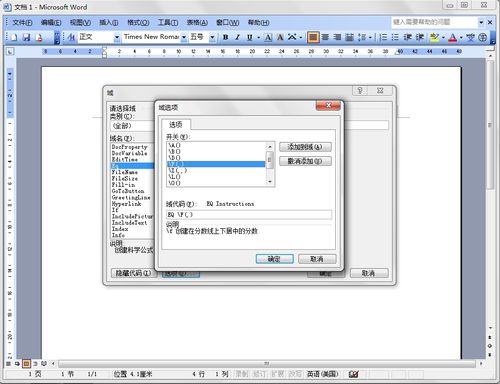Image resolution: width=500 pixels, height=384 pixels.
Task: Click the switches list scroll-down arrow
Action: coord(270,182)
